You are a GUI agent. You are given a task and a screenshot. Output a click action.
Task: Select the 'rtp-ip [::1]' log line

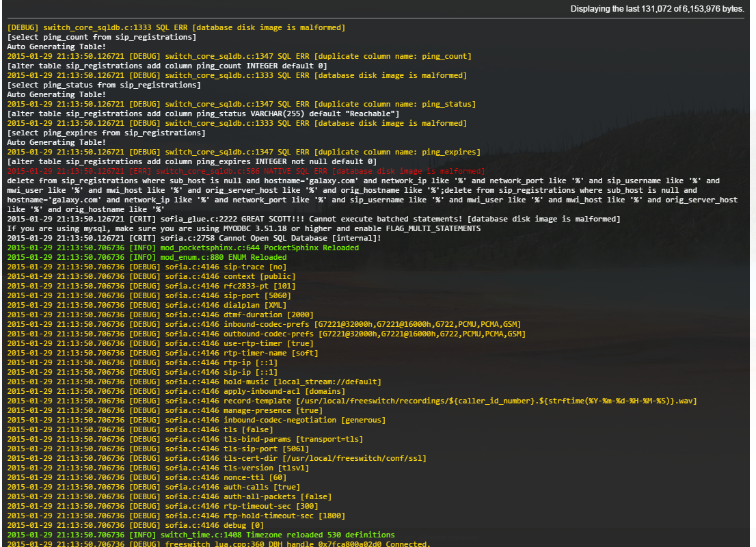[x=142, y=363]
